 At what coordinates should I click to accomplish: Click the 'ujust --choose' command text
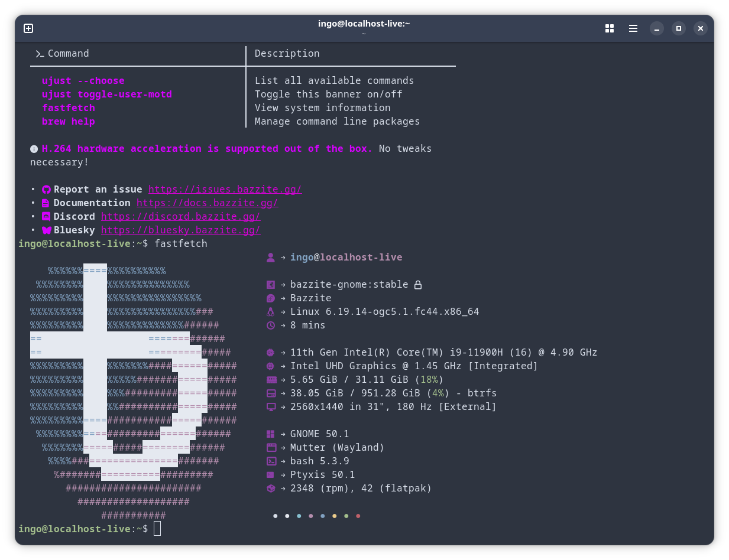coord(83,81)
